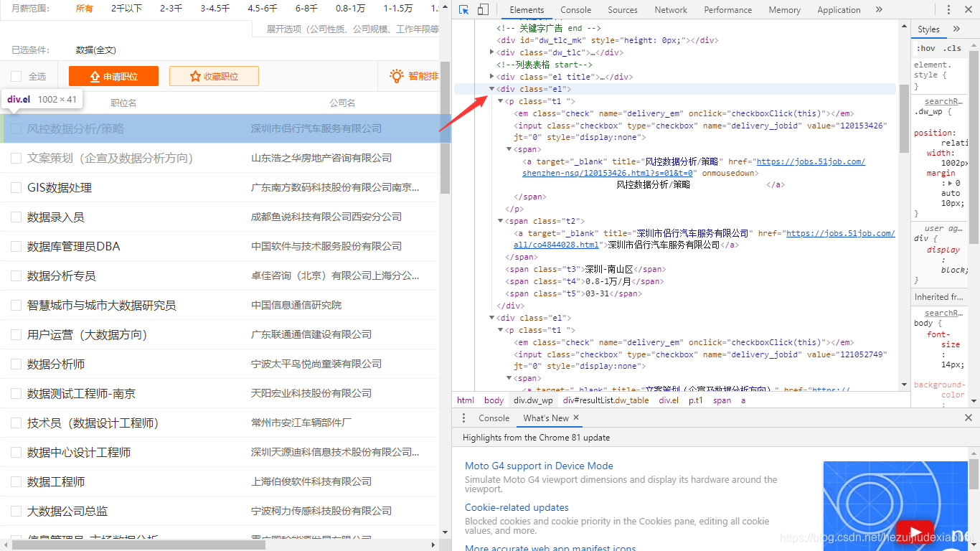Image resolution: width=980 pixels, height=551 pixels.
Task: Select the Styles pane tab
Action: pyautogui.click(x=928, y=29)
